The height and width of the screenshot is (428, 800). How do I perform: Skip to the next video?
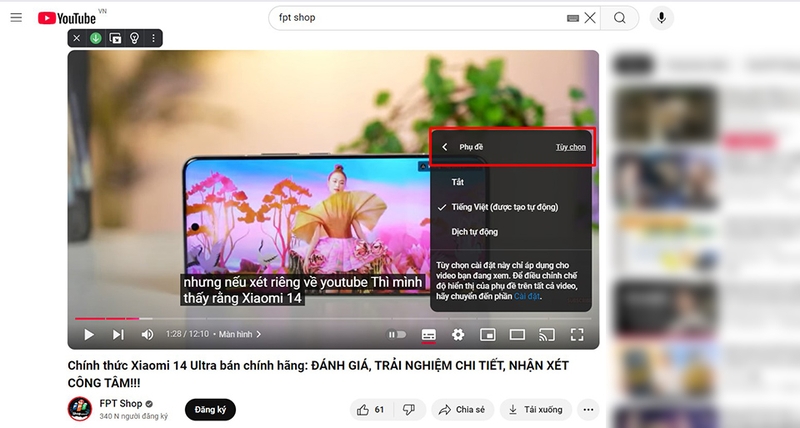tap(118, 335)
